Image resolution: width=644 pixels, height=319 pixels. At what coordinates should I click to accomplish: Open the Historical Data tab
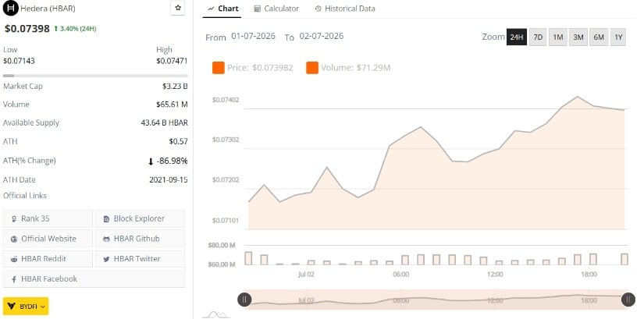pos(345,9)
